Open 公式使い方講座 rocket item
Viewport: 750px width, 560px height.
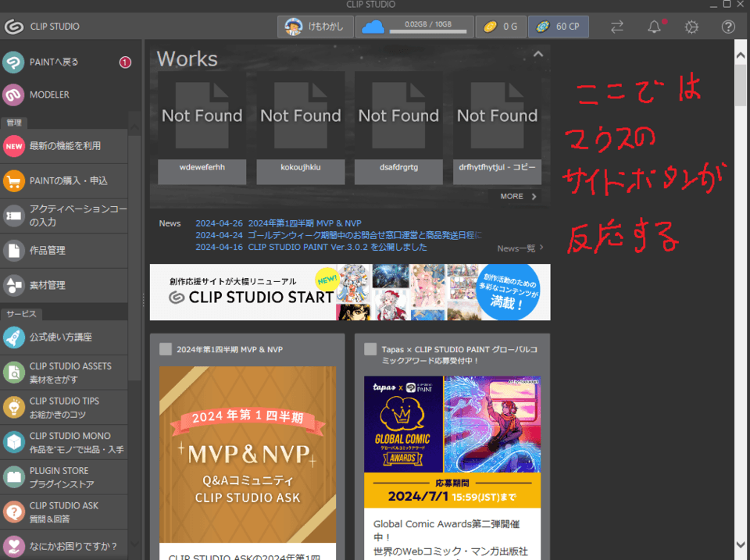[64, 337]
